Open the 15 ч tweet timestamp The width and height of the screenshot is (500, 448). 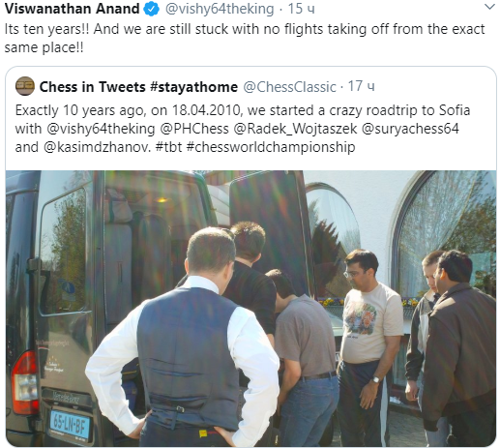tap(301, 9)
